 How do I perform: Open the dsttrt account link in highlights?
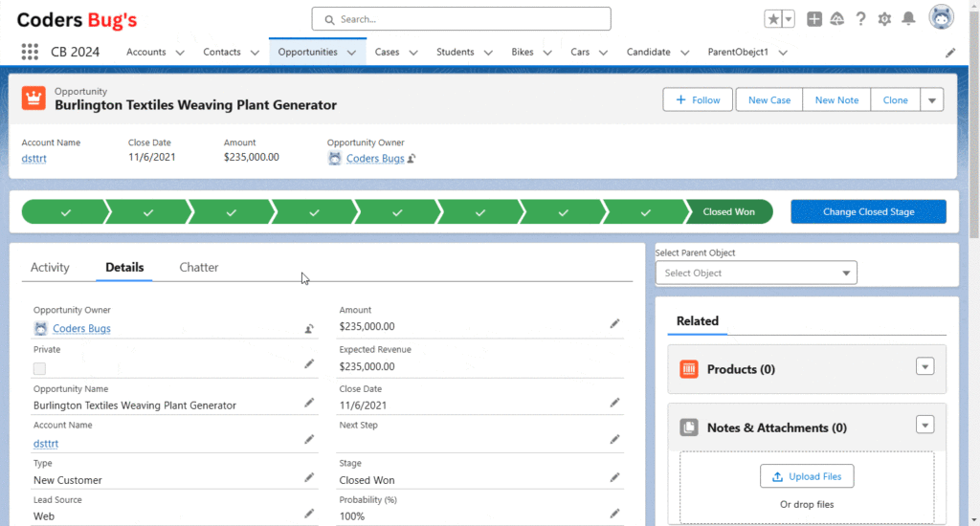33,159
